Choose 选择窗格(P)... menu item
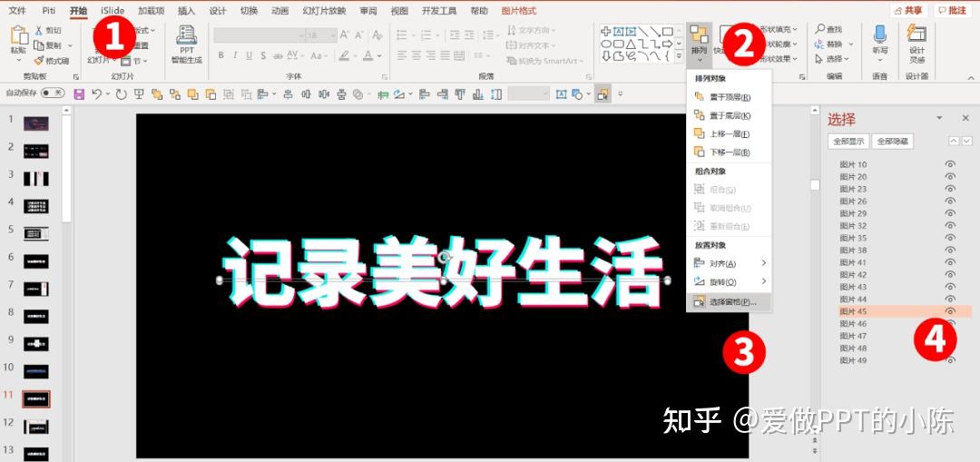 (729, 301)
